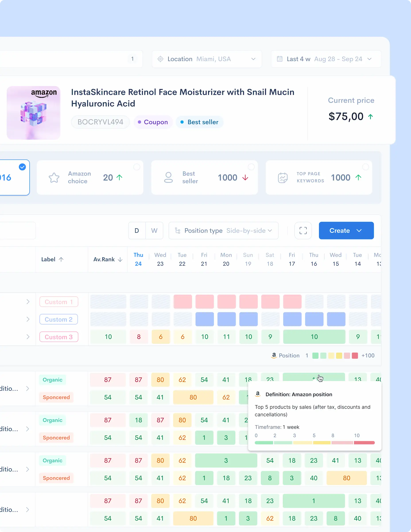
Task: Click Custom 1 pink cell under Fri 21
Action: point(205,302)
